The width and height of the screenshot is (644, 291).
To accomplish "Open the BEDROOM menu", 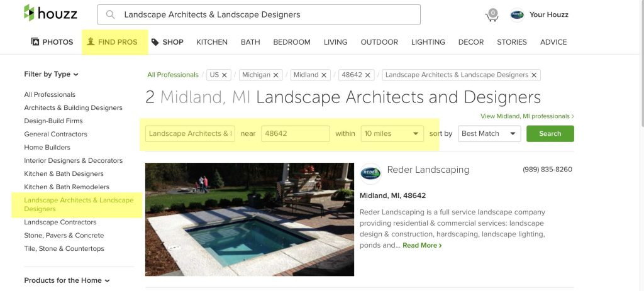I will [292, 42].
